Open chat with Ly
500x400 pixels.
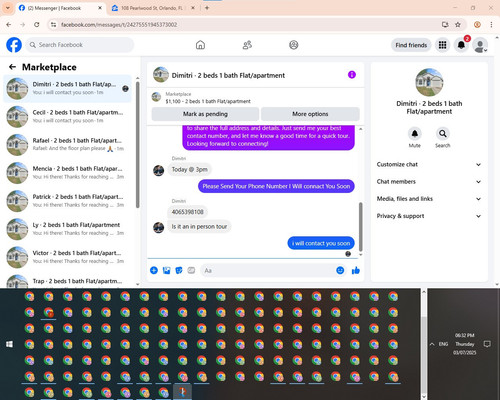click(x=68, y=229)
